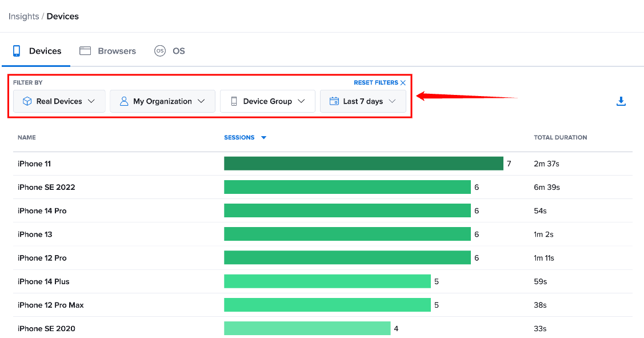This screenshot has width=644, height=338.
Task: Switch to the Devices tab
Action: click(x=37, y=51)
